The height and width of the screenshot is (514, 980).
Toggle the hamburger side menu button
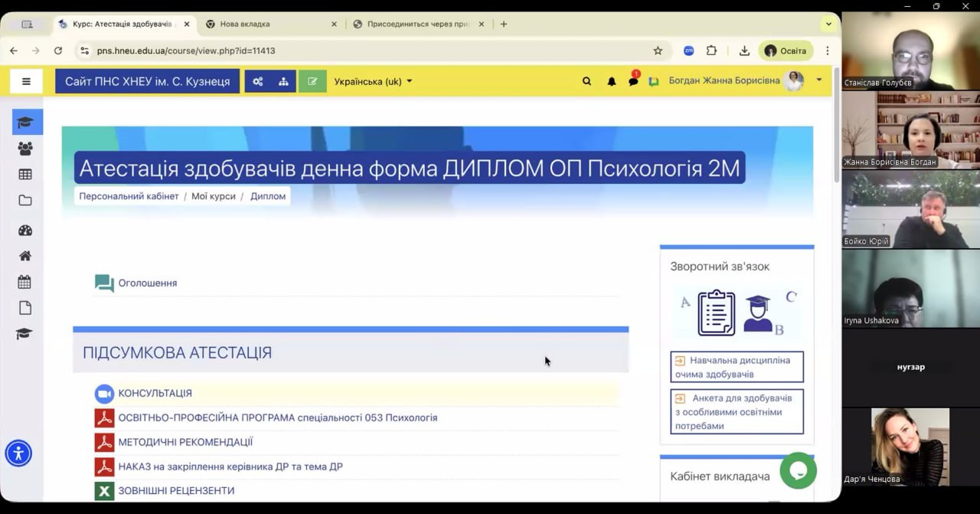[x=26, y=81]
